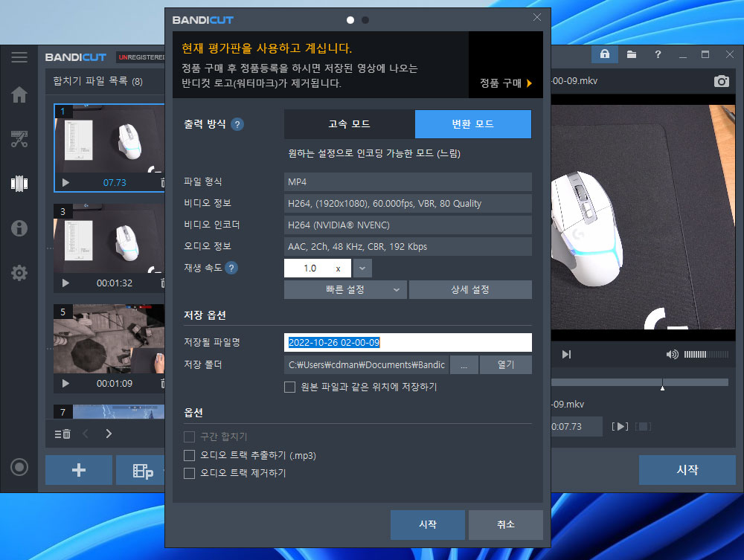
Task: Click the MP4 file format field
Action: [x=408, y=182]
